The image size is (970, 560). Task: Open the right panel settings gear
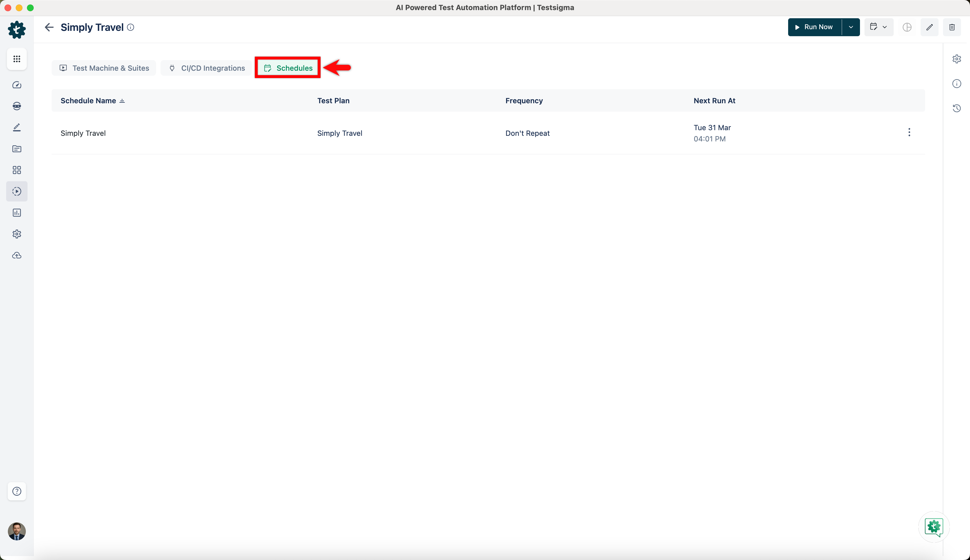coord(957,59)
